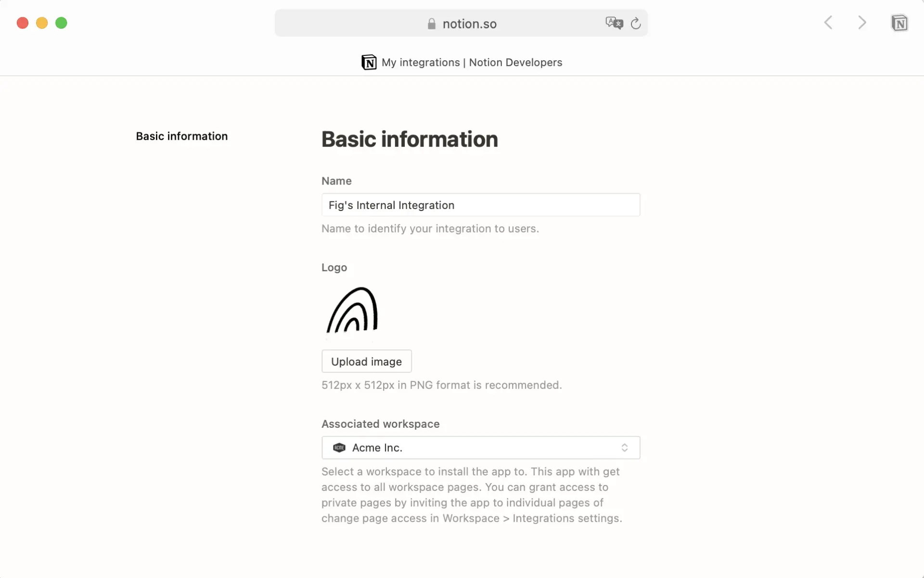Open the Associated workspace dropdown
Screen dimensions: 924x578
point(481,447)
